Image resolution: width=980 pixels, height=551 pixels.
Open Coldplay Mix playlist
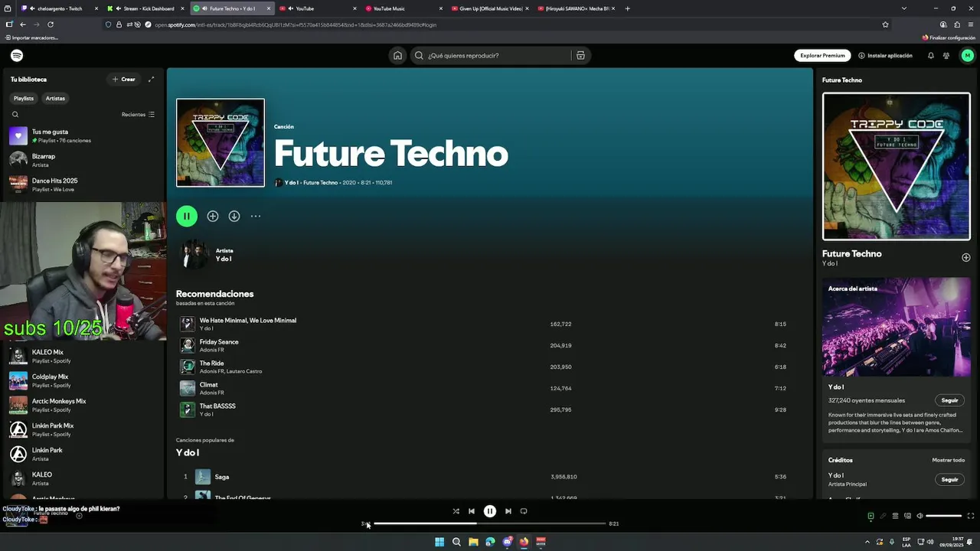(83, 380)
